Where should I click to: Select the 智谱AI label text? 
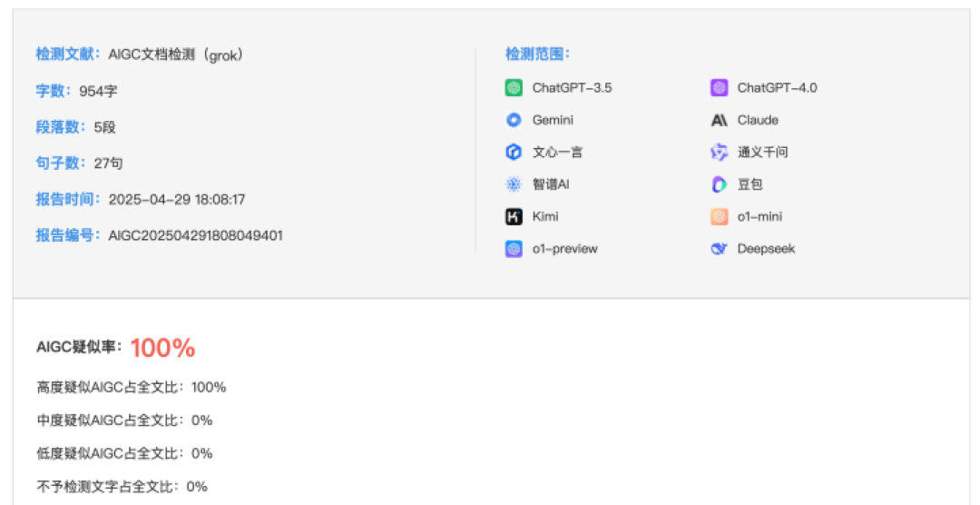[x=551, y=184]
